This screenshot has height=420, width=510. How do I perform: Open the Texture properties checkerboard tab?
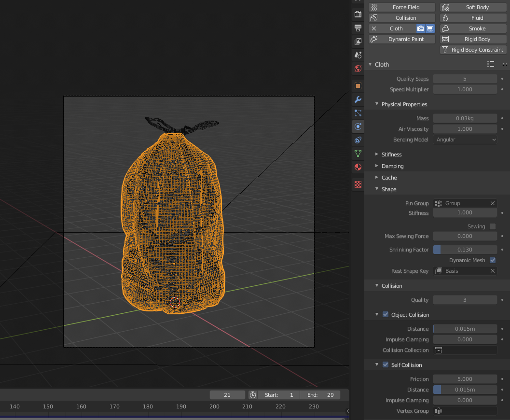click(358, 184)
